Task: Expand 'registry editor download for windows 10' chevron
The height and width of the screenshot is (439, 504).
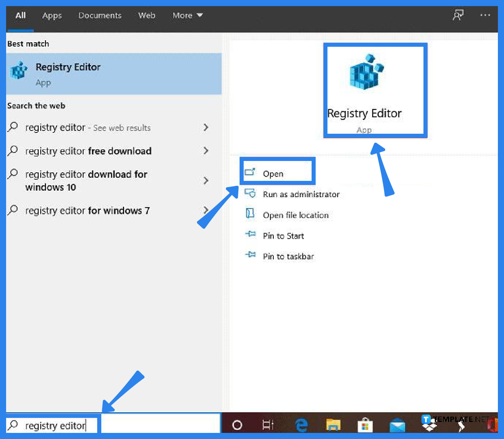Action: pyautogui.click(x=206, y=180)
